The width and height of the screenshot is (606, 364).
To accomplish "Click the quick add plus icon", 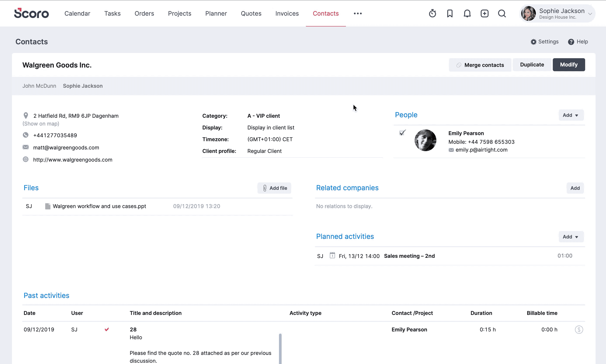I will 484,13.
